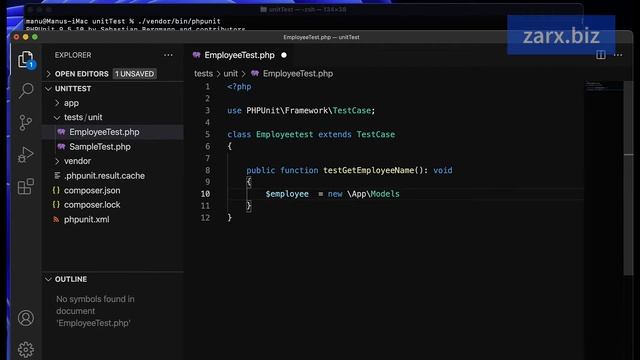Viewport: 640px width, 360px height.
Task: Click the PHP icon in the breadcrumb
Action: [x=255, y=73]
